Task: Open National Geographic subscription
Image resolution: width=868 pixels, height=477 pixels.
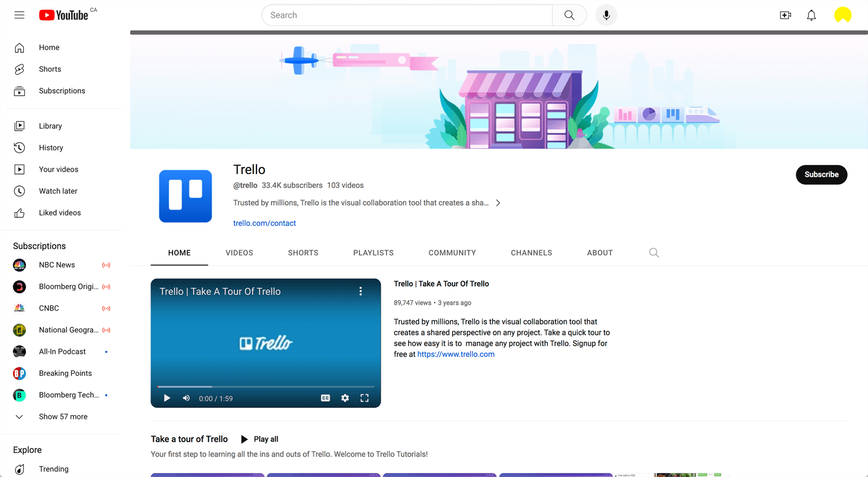Action: (x=61, y=330)
